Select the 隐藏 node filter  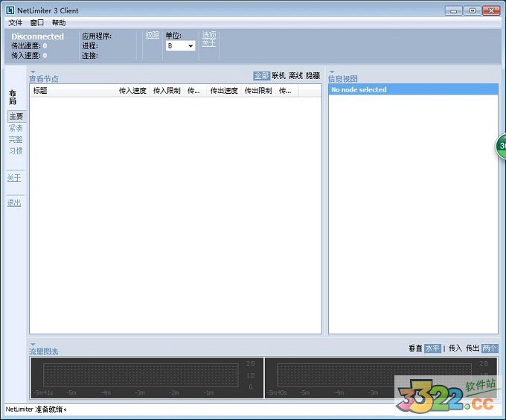click(313, 75)
